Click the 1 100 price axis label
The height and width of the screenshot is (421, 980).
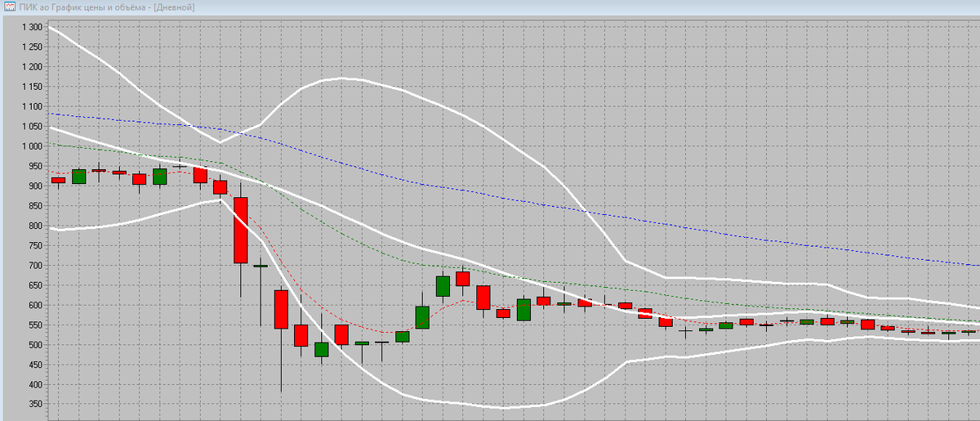click(32, 106)
